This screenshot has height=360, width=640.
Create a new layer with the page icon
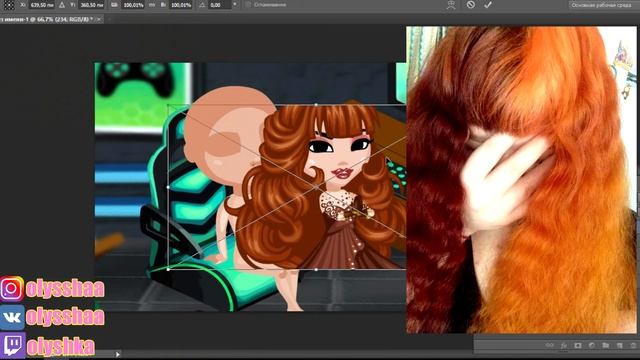tap(620, 345)
